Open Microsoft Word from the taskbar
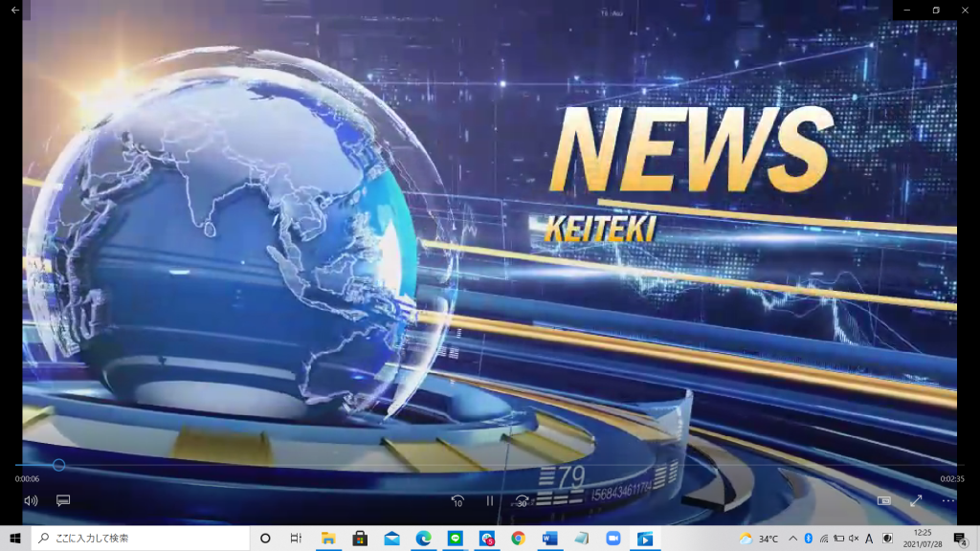 click(549, 539)
